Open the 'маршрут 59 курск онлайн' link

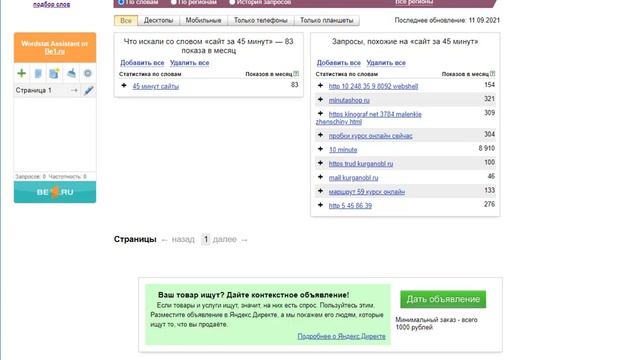pos(367,192)
